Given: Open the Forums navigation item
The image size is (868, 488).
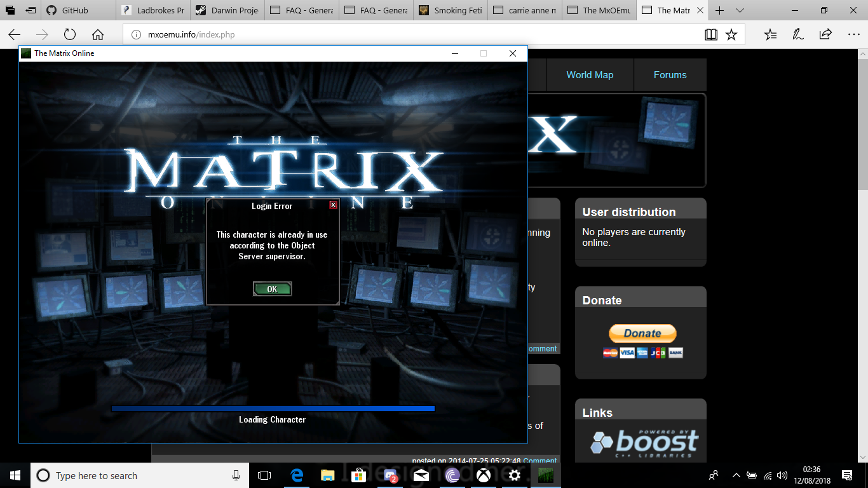Looking at the screenshot, I should [670, 75].
